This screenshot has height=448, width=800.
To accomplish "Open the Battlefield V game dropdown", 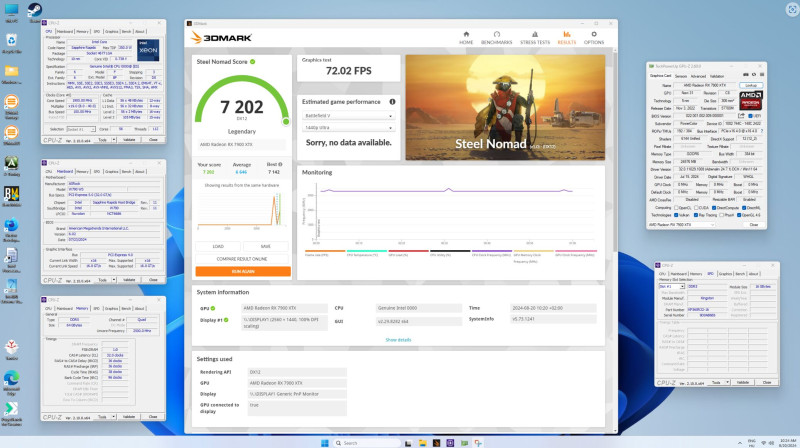I will coord(348,116).
